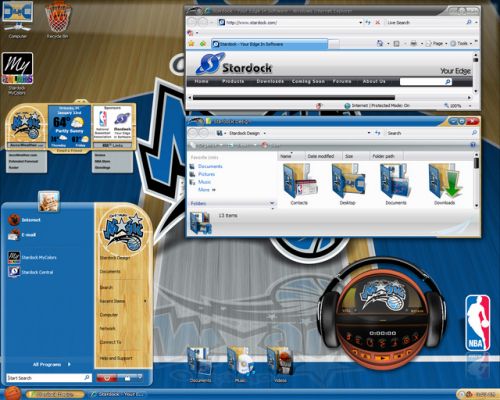This screenshot has width=500, height=400.
Task: Click Downloads on Stardock site navigation
Action: [270, 81]
